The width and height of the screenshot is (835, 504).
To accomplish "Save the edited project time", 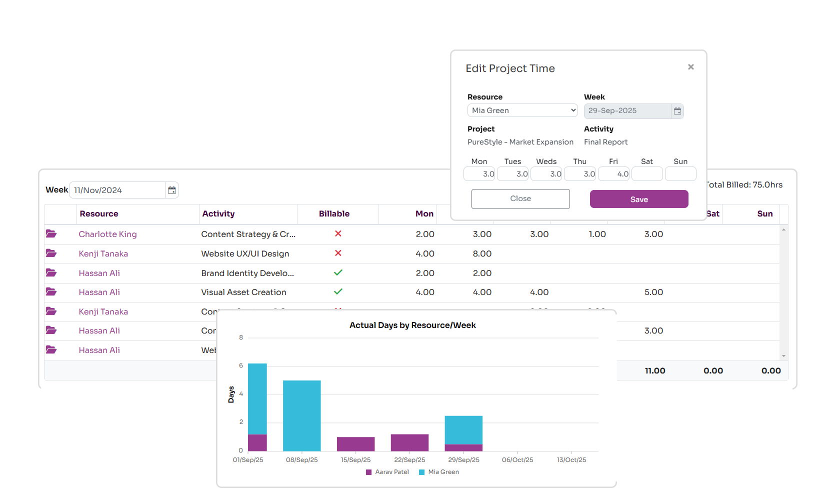I will click(x=638, y=198).
